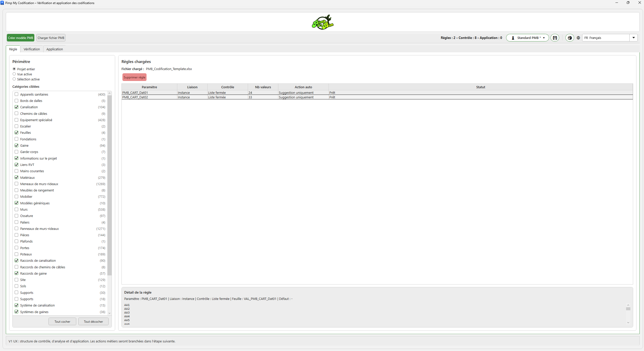This screenshot has width=644, height=351.
Task: Uncheck the Raccords de gaine checkbox
Action: coord(16,273)
